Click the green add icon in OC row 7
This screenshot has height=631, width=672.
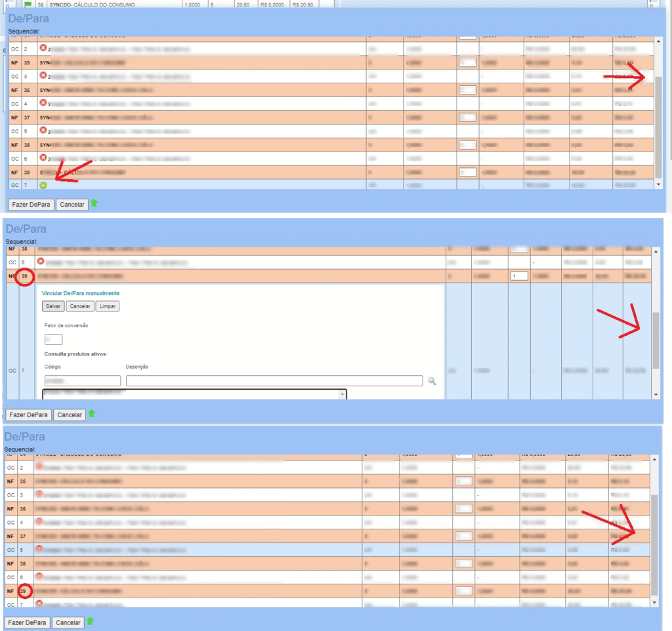click(43, 186)
